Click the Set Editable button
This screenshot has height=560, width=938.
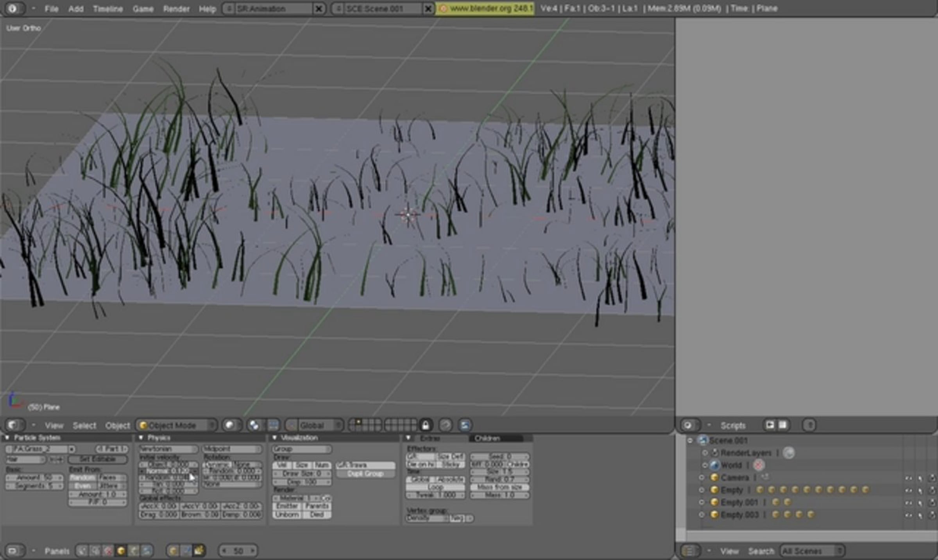pyautogui.click(x=98, y=459)
